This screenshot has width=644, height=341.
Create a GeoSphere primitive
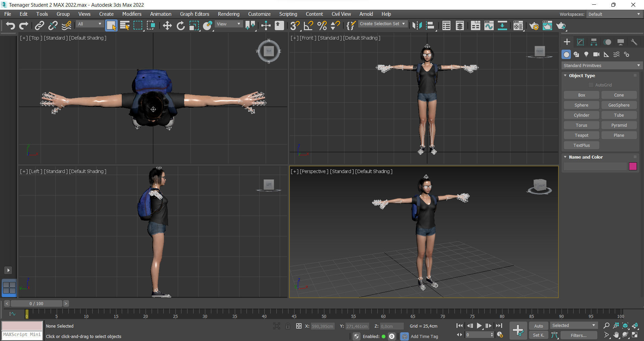619,105
